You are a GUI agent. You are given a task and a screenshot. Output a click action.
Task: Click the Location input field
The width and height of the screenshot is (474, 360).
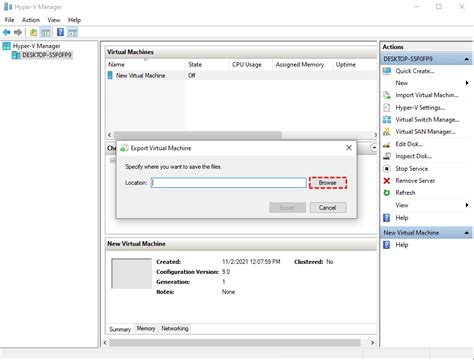pos(229,183)
